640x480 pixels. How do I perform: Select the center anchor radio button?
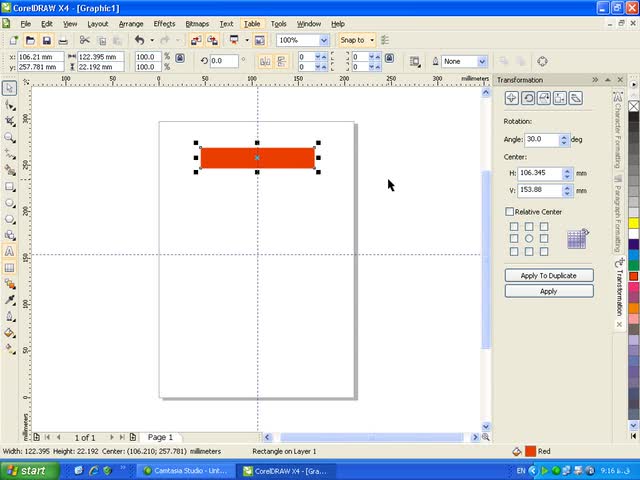tap(529, 238)
